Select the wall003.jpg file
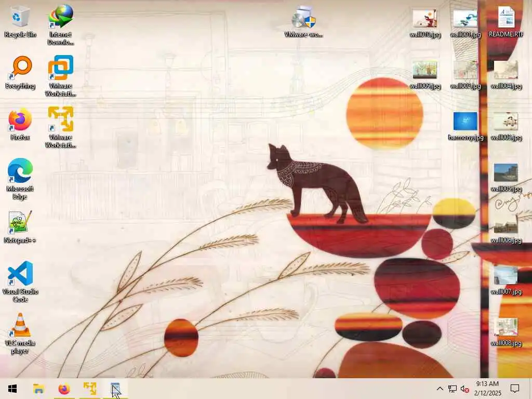 506,127
